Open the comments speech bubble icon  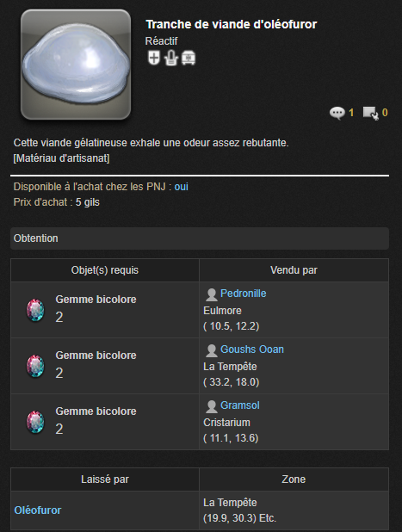(x=337, y=113)
